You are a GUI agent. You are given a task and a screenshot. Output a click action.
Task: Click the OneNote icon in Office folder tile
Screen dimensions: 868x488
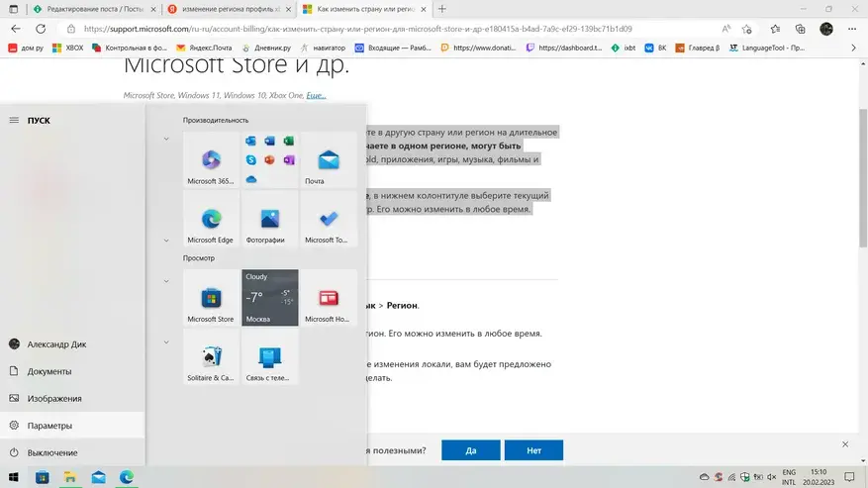click(288, 160)
